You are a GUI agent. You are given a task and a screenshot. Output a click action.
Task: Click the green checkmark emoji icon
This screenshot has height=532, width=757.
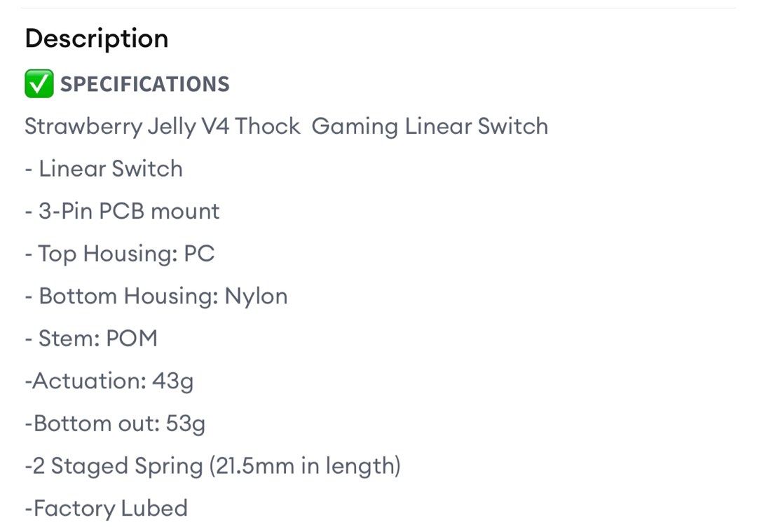(x=39, y=84)
